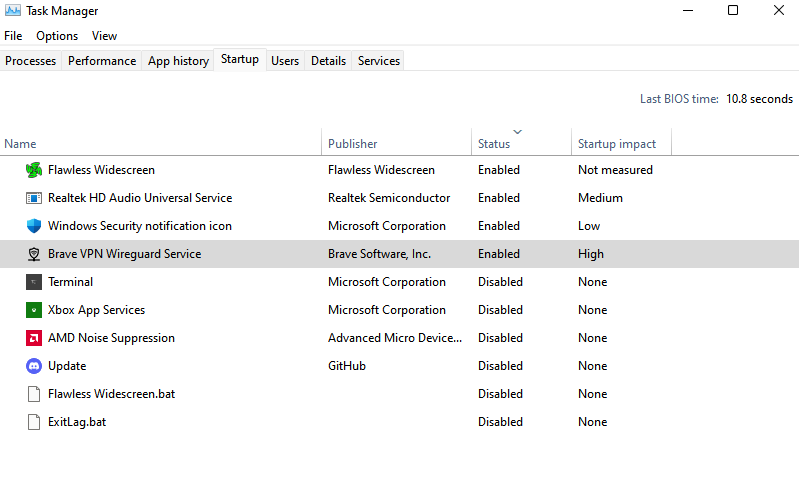799x477 pixels.
Task: Click the Xbox App Services icon
Action: [x=34, y=310]
